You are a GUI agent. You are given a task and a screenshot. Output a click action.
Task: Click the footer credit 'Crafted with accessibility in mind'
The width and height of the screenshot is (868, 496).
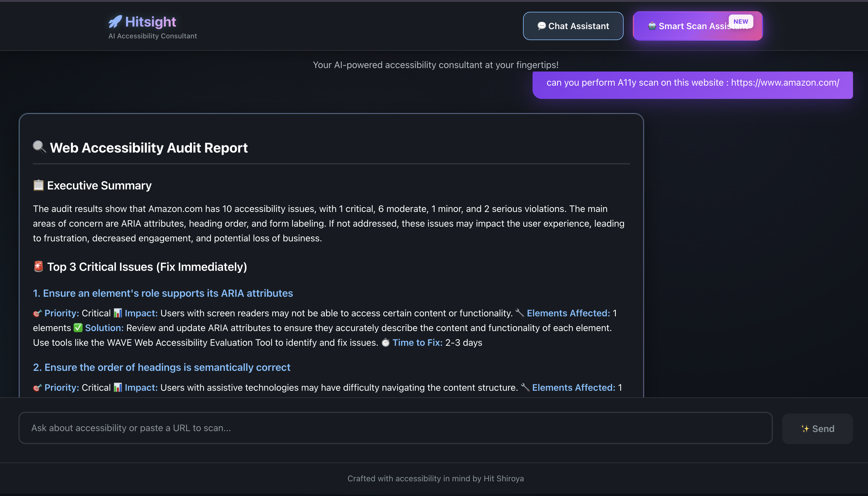435,478
